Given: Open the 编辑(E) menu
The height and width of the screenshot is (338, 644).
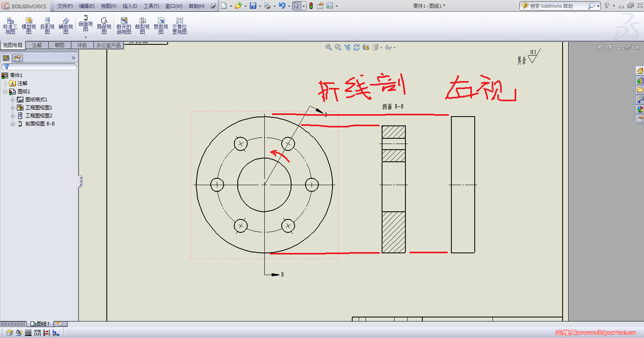Looking at the screenshot, I should coord(87,6).
